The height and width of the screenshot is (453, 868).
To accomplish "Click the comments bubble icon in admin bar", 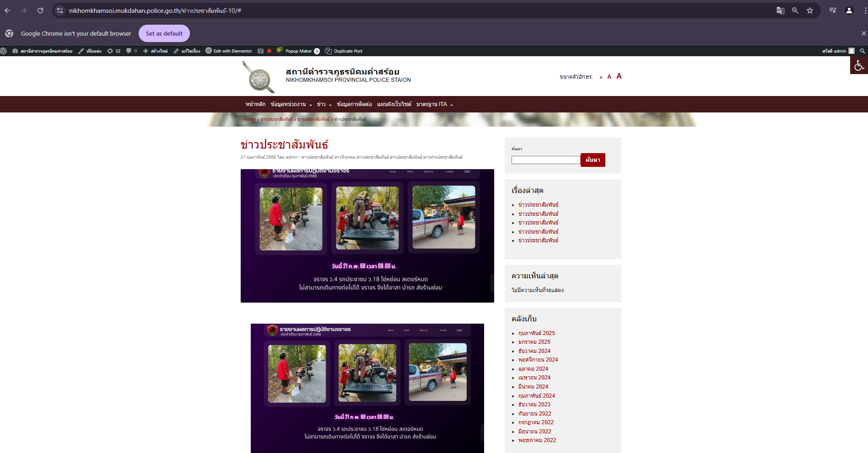I will click(131, 51).
